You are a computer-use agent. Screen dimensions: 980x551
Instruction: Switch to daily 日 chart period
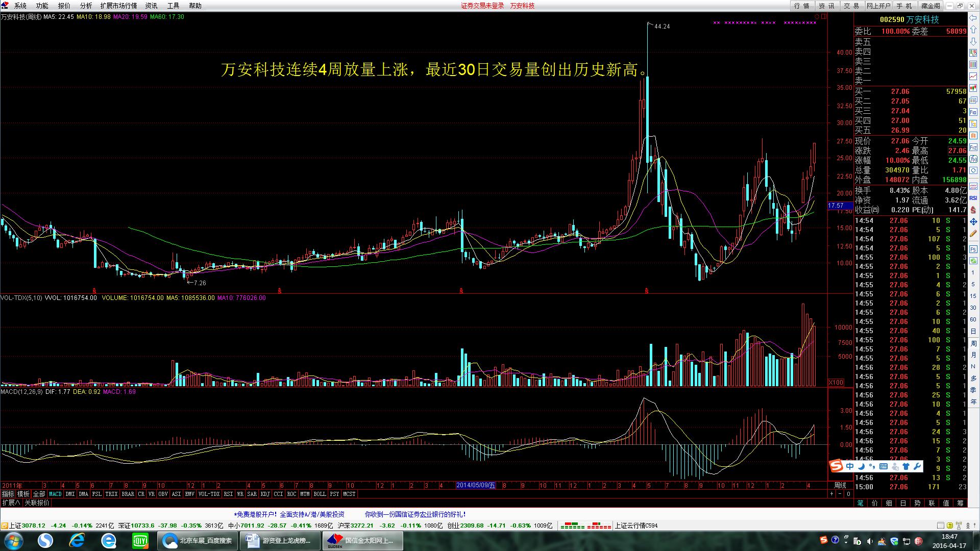pos(973,331)
